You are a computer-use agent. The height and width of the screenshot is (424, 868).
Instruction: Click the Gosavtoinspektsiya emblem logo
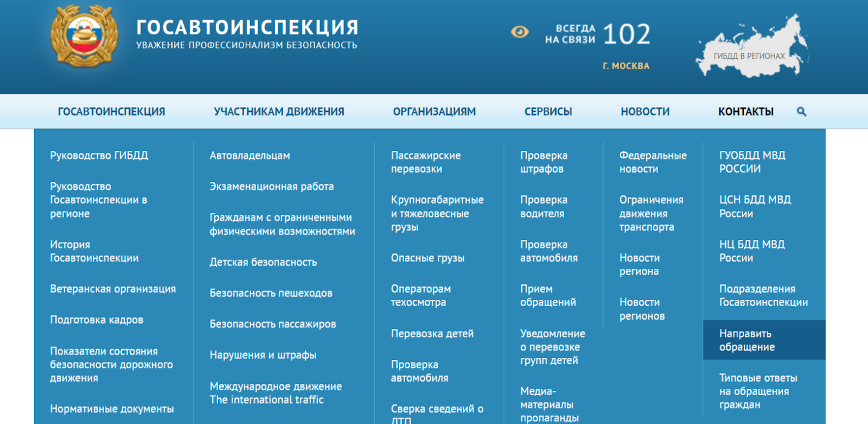click(x=84, y=35)
